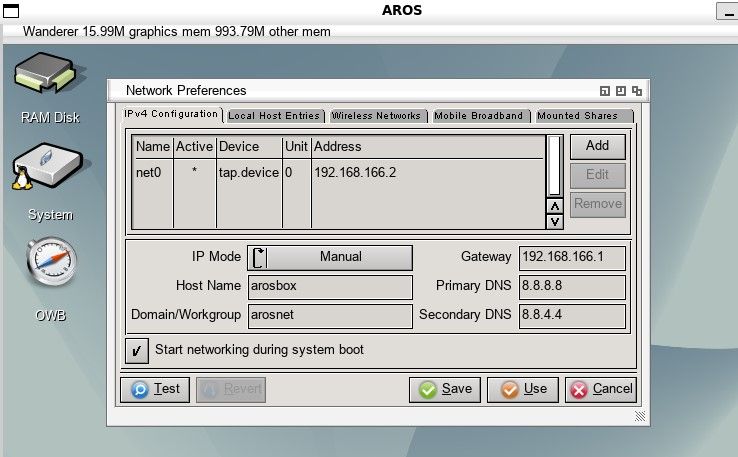Switch to IPv4 Configuration tab
Image resolution: width=738 pixels, height=457 pixels.
coord(171,114)
